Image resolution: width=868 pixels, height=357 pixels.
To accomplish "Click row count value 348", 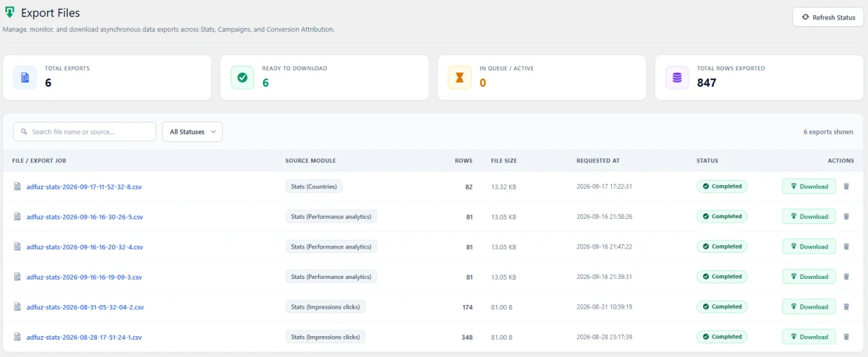I will click(467, 337).
